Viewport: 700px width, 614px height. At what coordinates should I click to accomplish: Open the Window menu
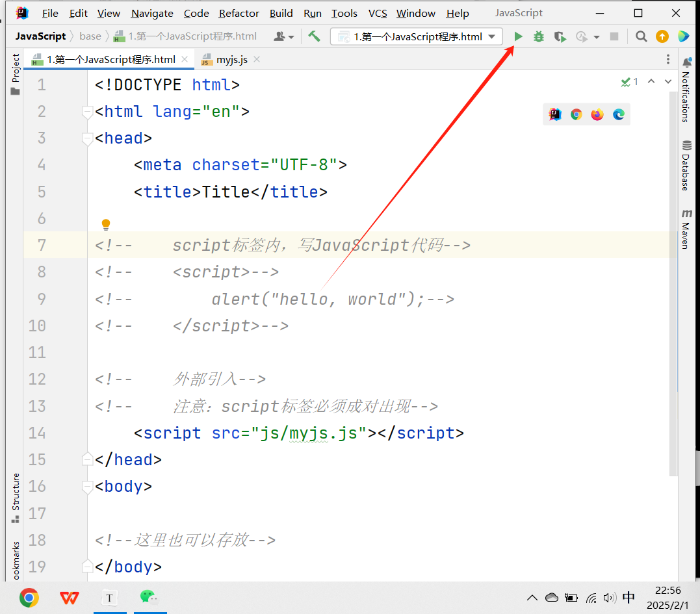coord(415,14)
